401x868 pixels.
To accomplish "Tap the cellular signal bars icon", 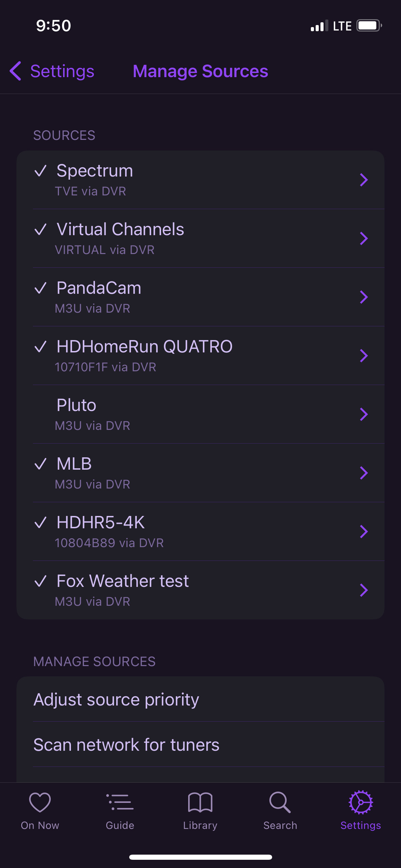I will click(x=319, y=26).
